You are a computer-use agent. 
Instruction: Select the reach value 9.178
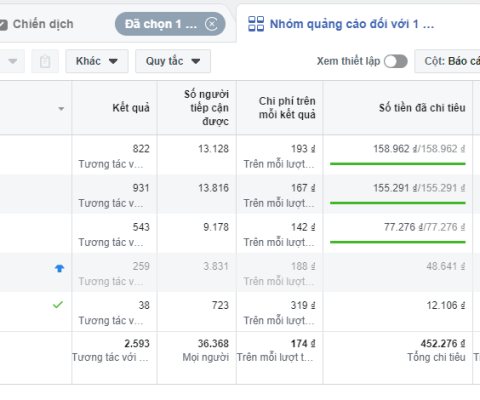pos(216,227)
